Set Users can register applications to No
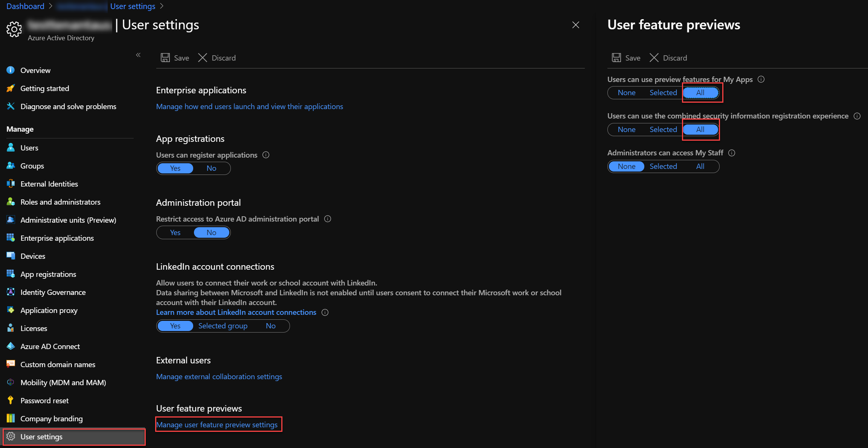Viewport: 868px width, 448px height. tap(211, 168)
